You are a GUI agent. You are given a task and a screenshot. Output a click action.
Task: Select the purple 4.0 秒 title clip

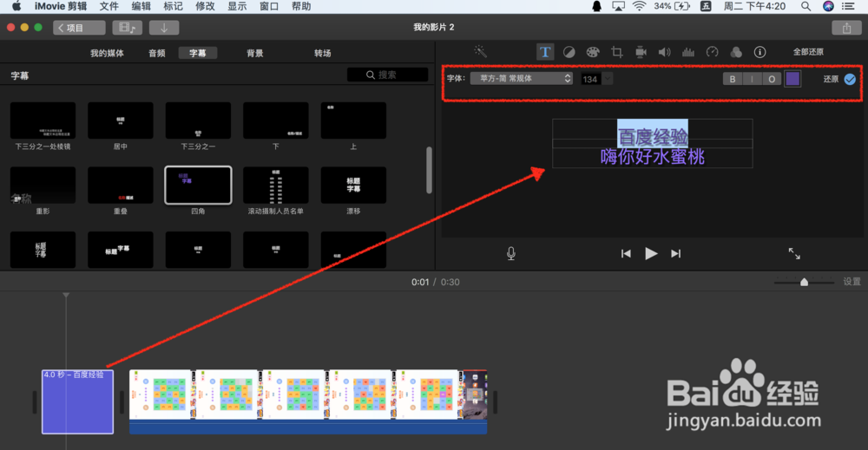pyautogui.click(x=77, y=402)
